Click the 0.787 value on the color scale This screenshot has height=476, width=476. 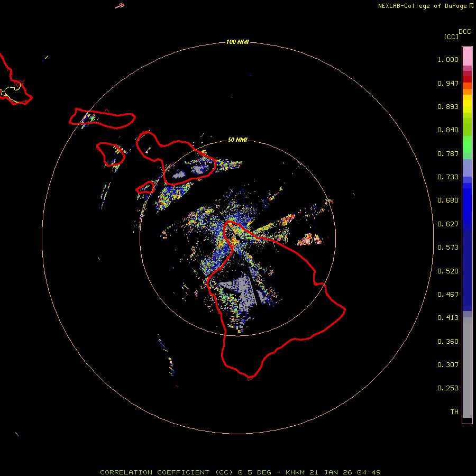(448, 153)
